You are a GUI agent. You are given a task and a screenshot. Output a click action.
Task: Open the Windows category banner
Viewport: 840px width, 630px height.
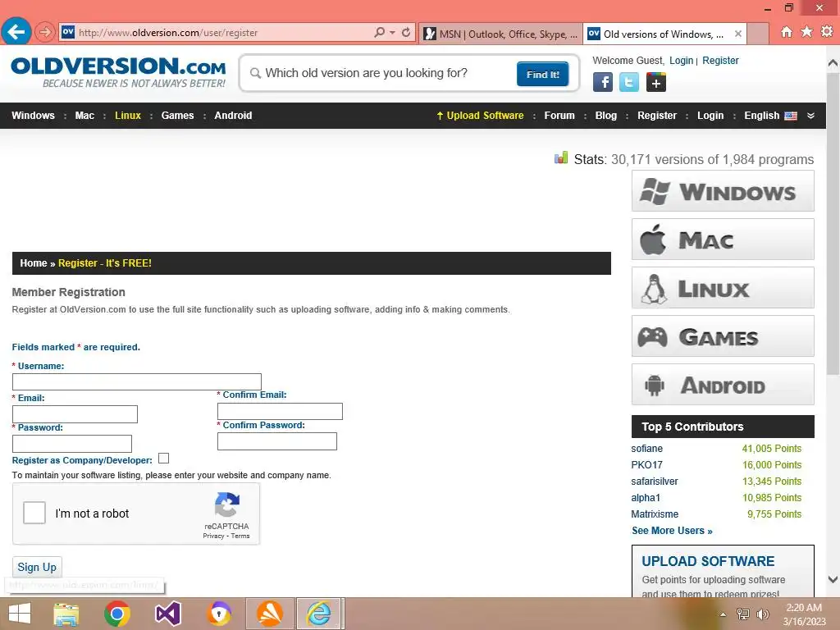click(x=723, y=190)
